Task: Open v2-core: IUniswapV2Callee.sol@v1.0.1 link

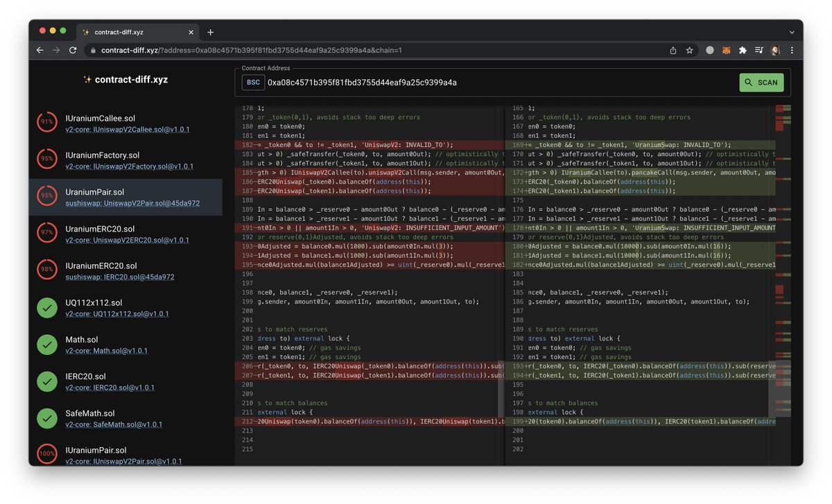Action: [x=128, y=130]
